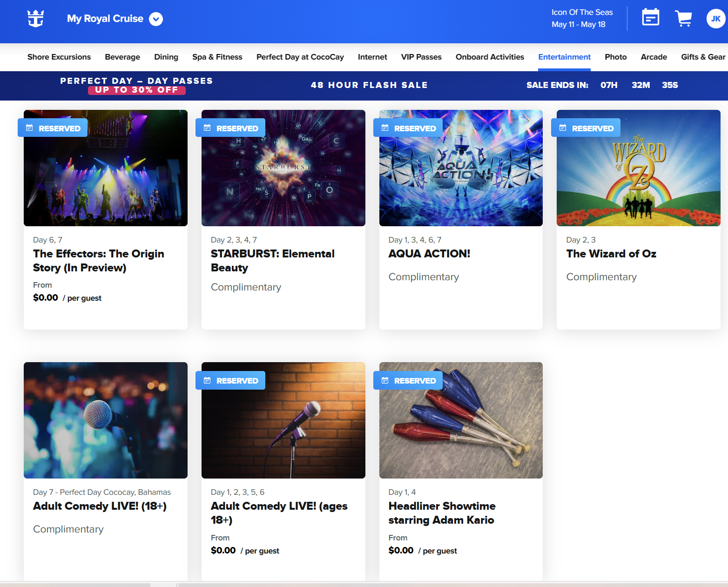Click Complimentary under STARBURST: Elemental Beauty

click(x=246, y=287)
